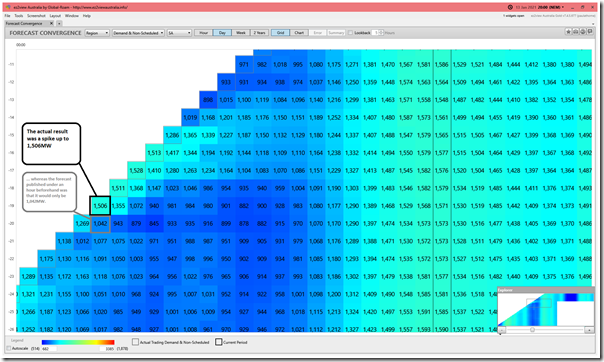
Task: Open the Layout menu
Action: tap(55, 16)
